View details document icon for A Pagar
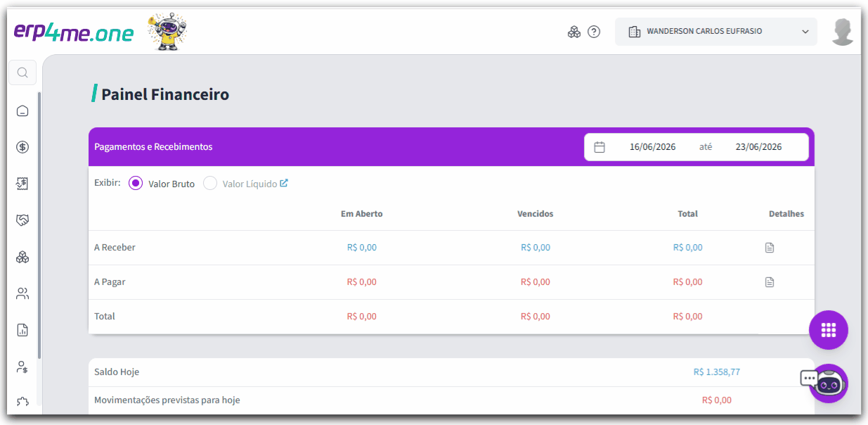The width and height of the screenshot is (868, 425). 770,282
